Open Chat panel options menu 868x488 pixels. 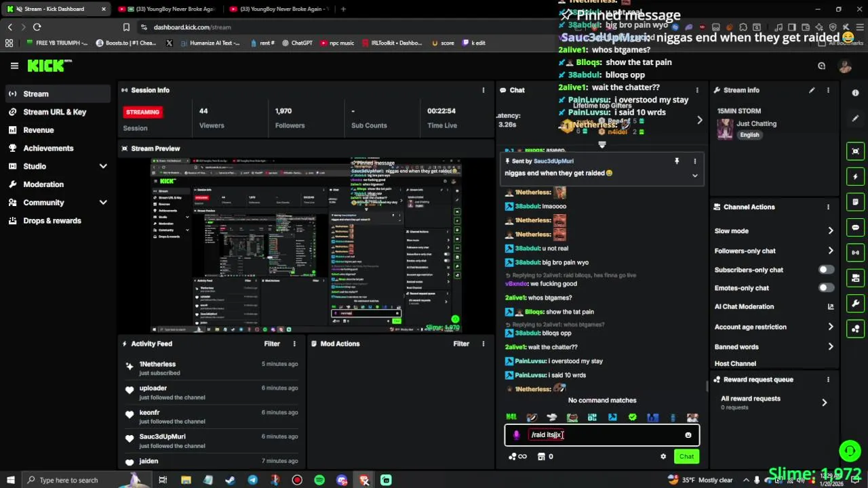point(697,90)
